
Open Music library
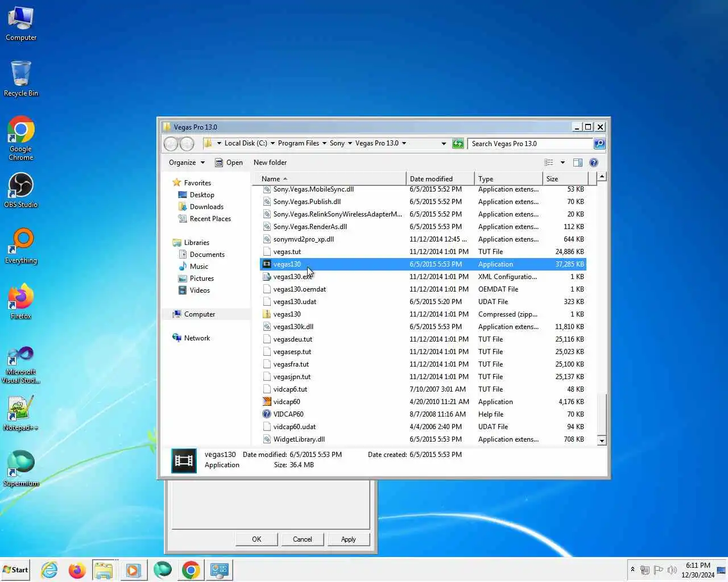(x=199, y=267)
